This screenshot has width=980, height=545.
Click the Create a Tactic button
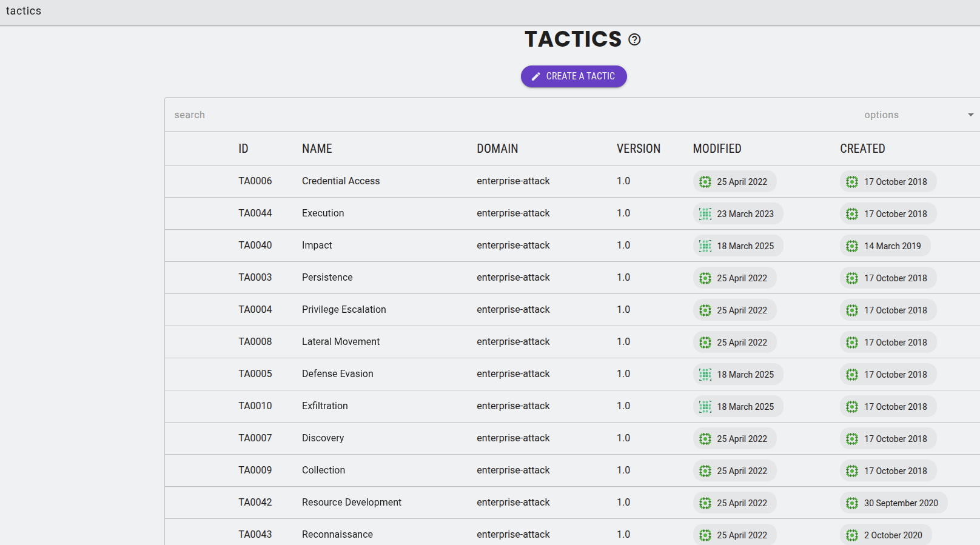(574, 76)
